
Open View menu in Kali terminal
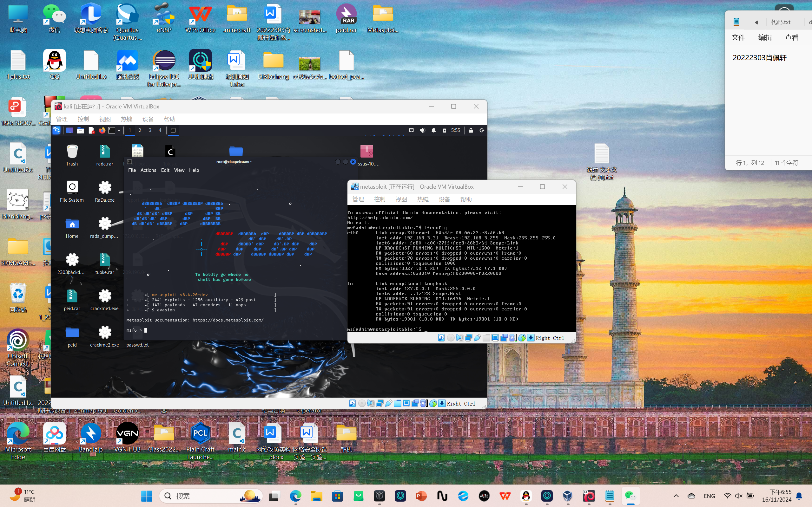179,170
